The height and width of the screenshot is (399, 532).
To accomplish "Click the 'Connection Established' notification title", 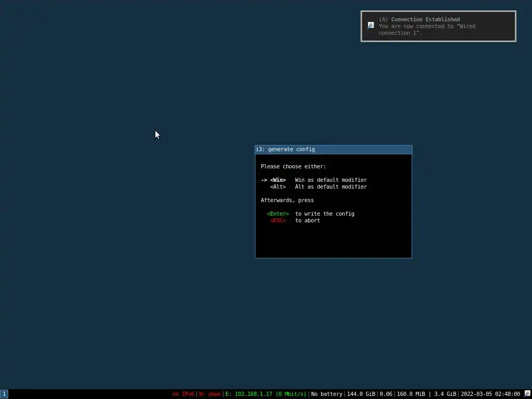I will point(425,19).
